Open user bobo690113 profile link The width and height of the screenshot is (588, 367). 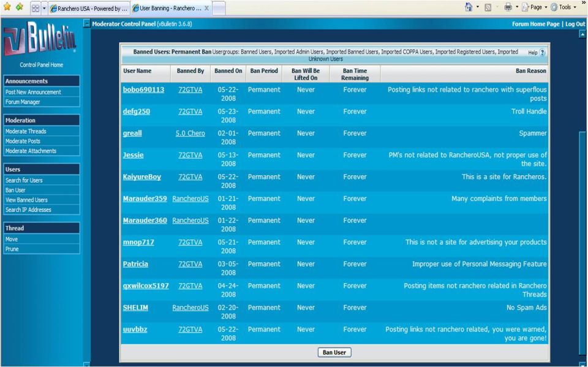(143, 89)
